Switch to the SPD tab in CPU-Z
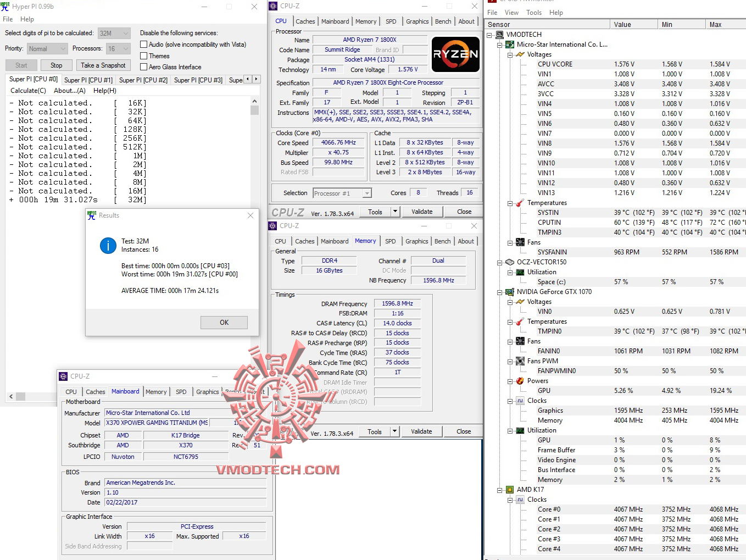 pyautogui.click(x=391, y=21)
